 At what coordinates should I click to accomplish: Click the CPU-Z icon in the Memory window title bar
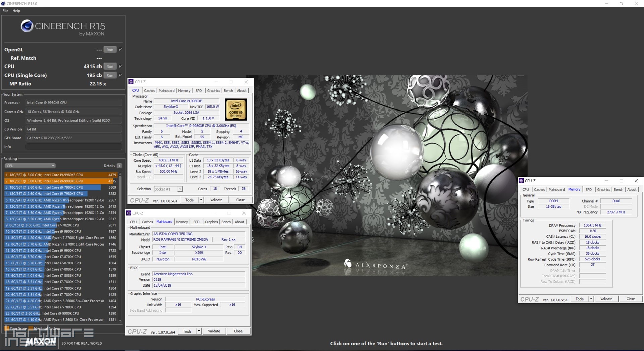pyautogui.click(x=521, y=181)
